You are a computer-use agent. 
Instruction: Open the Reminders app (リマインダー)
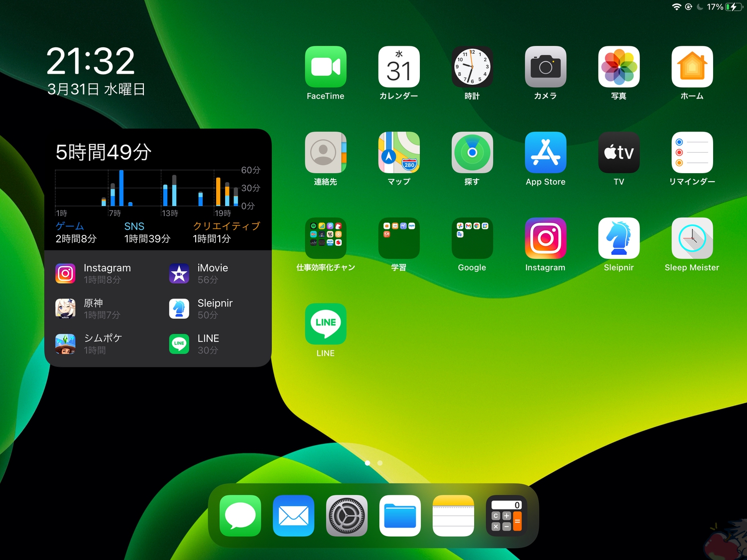pyautogui.click(x=692, y=152)
